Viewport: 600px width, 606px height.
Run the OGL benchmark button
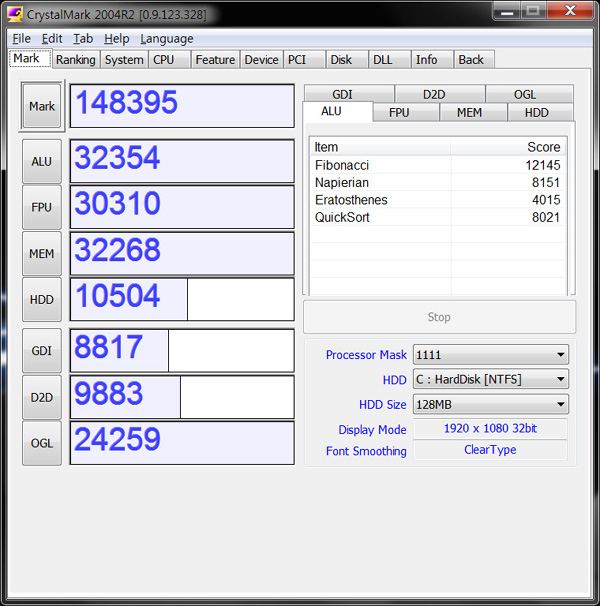tap(42, 443)
